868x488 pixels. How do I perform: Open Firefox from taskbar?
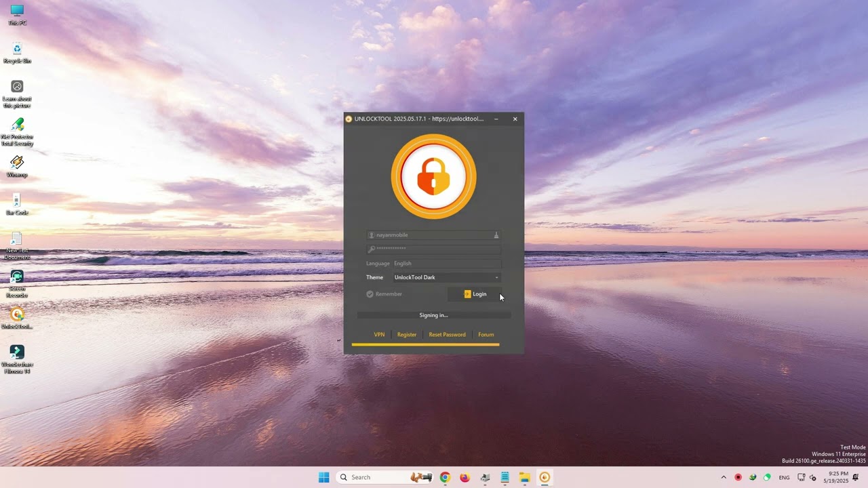click(465, 477)
